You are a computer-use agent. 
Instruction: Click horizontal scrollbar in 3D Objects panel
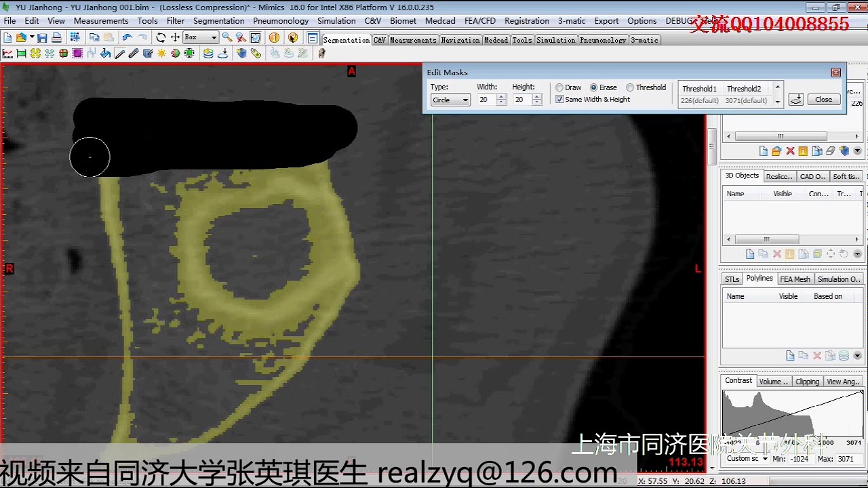[x=767, y=239]
